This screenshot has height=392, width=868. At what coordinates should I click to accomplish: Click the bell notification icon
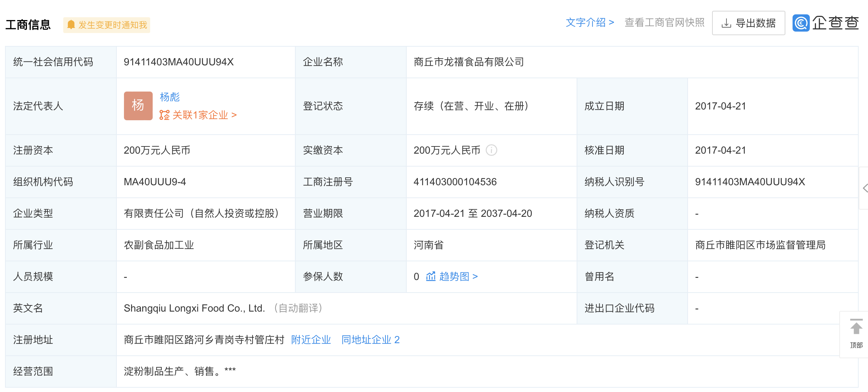[71, 25]
